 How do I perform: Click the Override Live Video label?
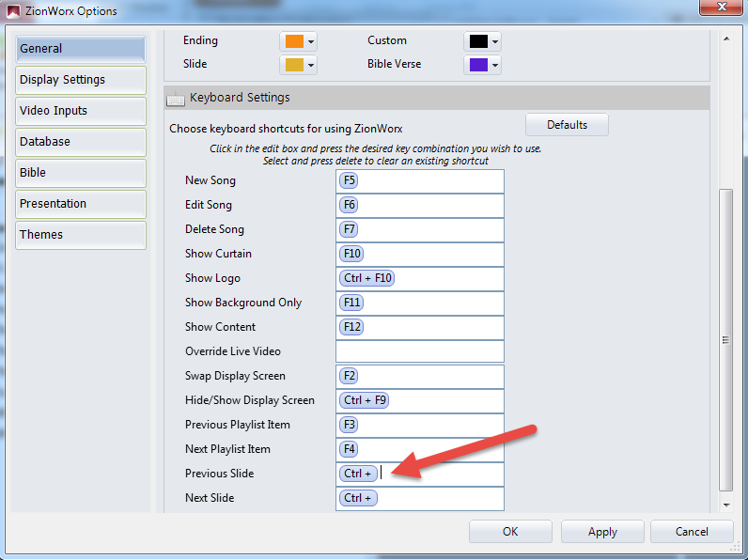coord(233,351)
